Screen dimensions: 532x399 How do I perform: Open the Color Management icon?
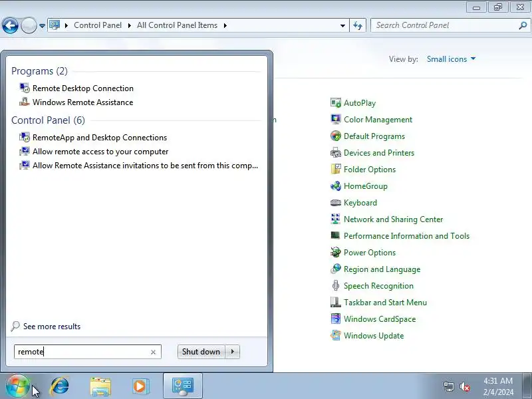click(x=336, y=120)
